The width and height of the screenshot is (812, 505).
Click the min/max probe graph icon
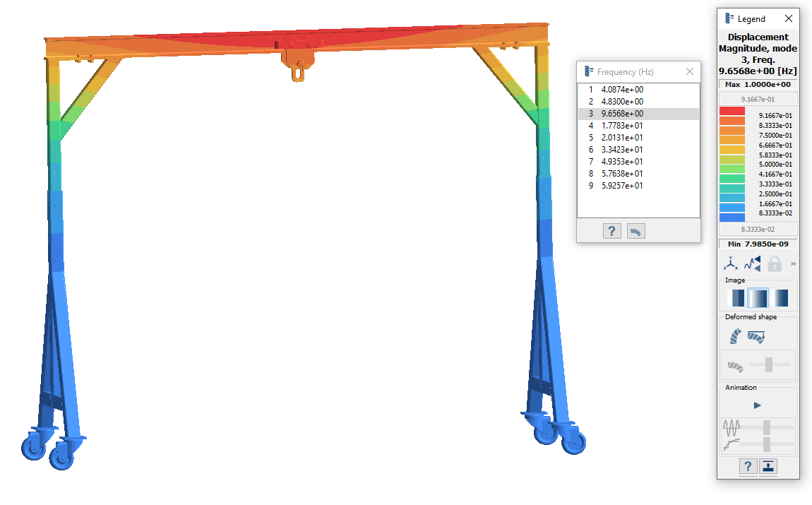[753, 263]
